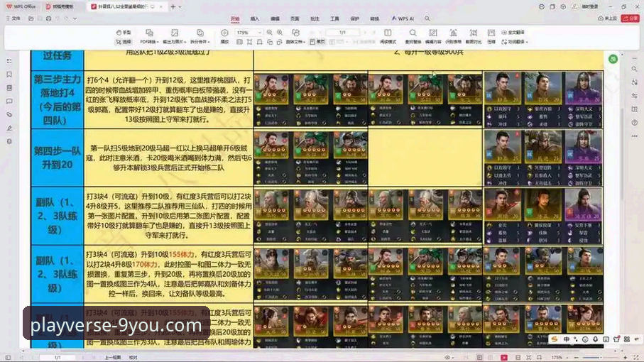
Task: Open the attachments icon in left sidebar
Action: [x=9, y=115]
